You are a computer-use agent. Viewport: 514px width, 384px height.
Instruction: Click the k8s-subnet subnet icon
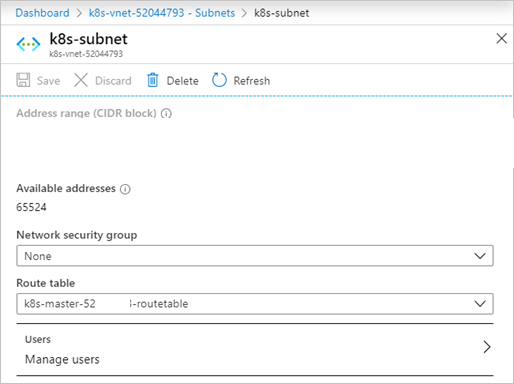pyautogui.click(x=28, y=44)
